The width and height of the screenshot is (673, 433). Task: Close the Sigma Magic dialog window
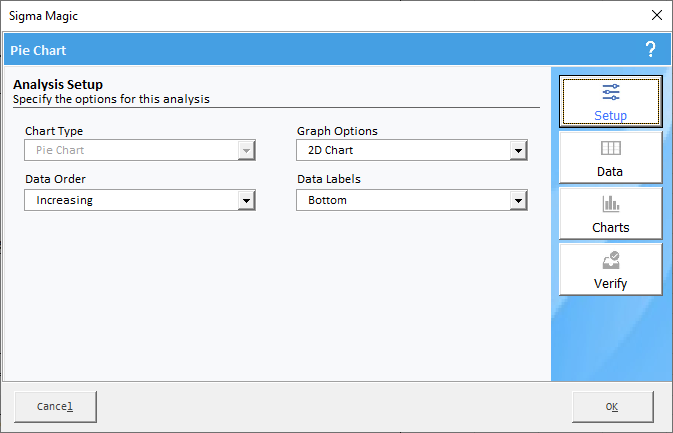point(657,15)
